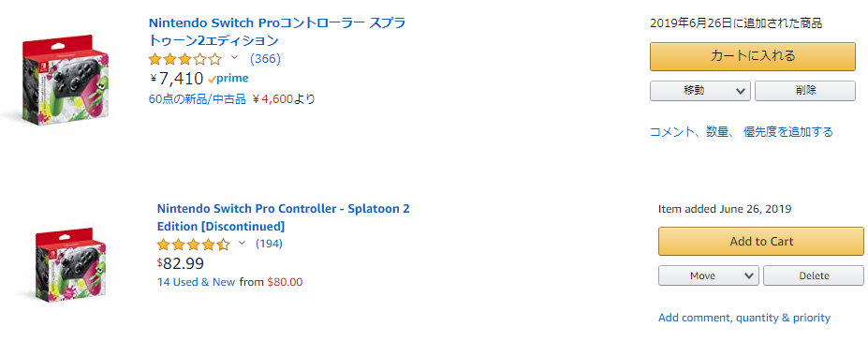Open the 60点の新品/中古品 offers link
Screen dimensions: 868x342
(x=197, y=99)
